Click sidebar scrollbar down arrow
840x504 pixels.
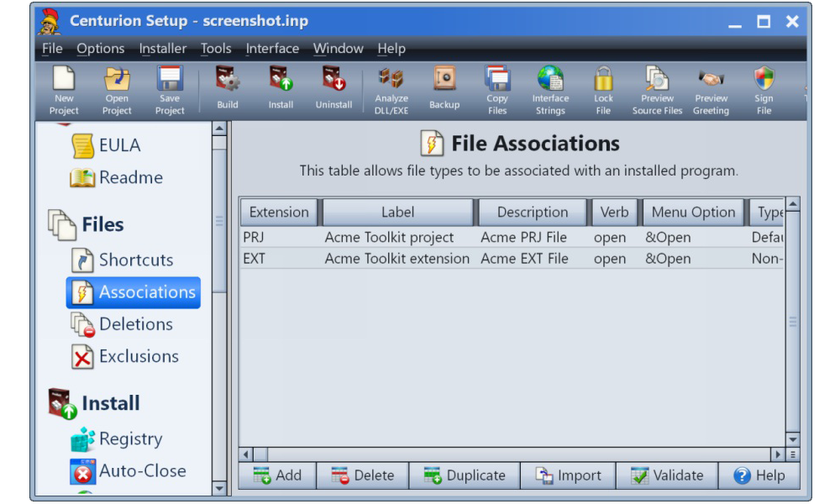(x=220, y=488)
